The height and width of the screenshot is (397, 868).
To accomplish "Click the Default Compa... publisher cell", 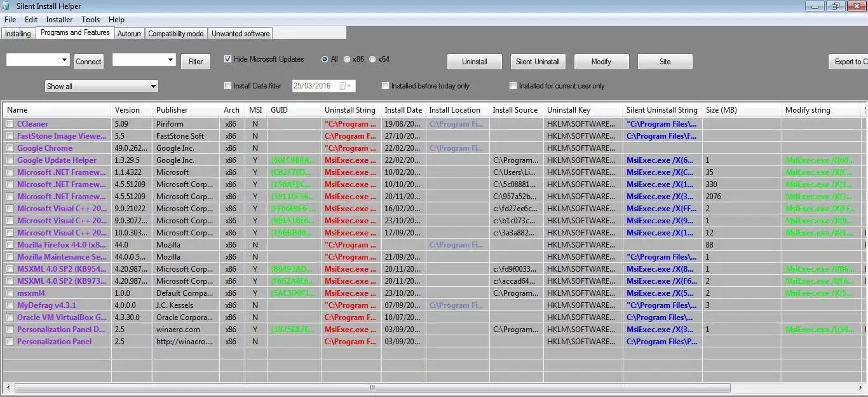I will pos(185,293).
